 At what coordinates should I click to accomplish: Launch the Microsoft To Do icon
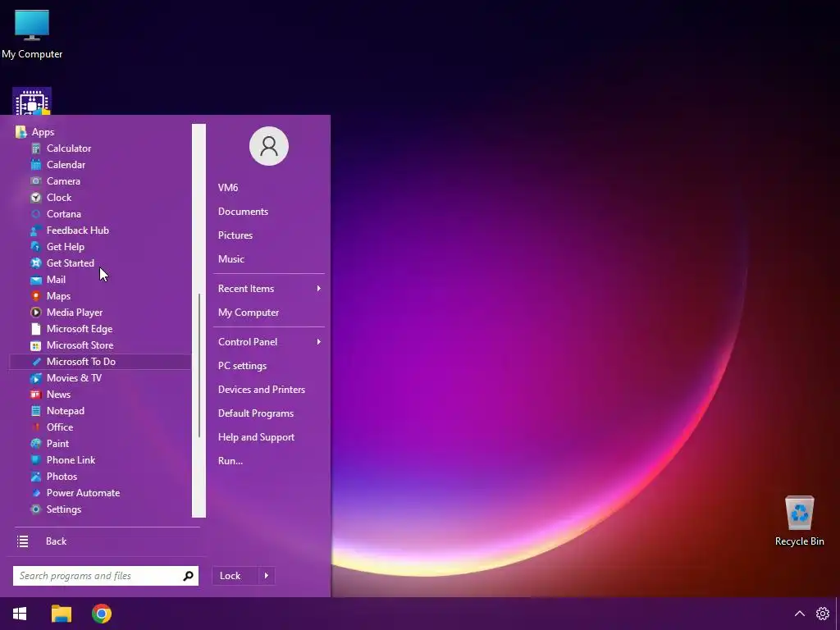point(36,362)
